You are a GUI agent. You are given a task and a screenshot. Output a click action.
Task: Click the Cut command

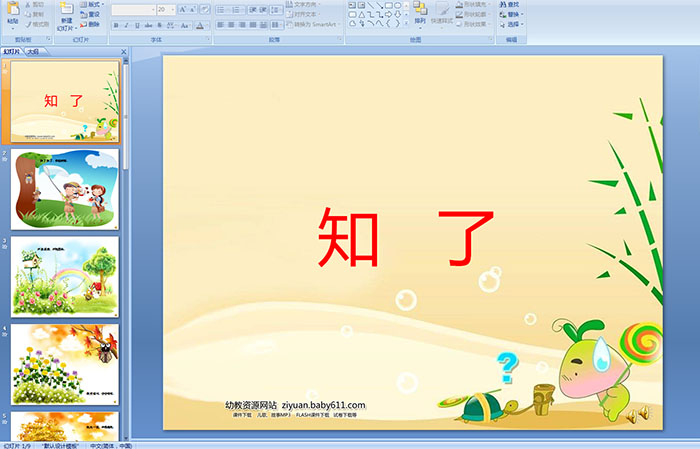click(x=35, y=4)
